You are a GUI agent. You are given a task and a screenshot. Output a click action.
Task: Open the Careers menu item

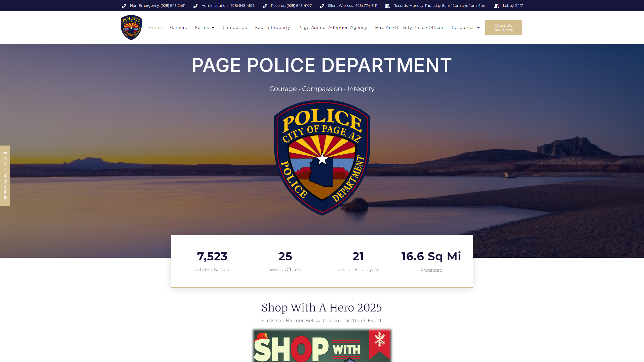click(178, 28)
